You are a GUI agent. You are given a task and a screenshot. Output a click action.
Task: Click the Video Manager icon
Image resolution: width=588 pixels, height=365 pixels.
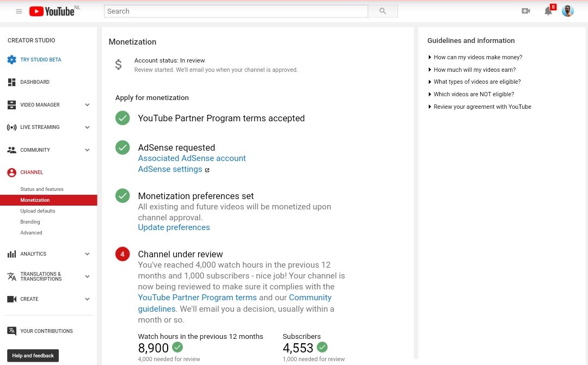coord(11,105)
